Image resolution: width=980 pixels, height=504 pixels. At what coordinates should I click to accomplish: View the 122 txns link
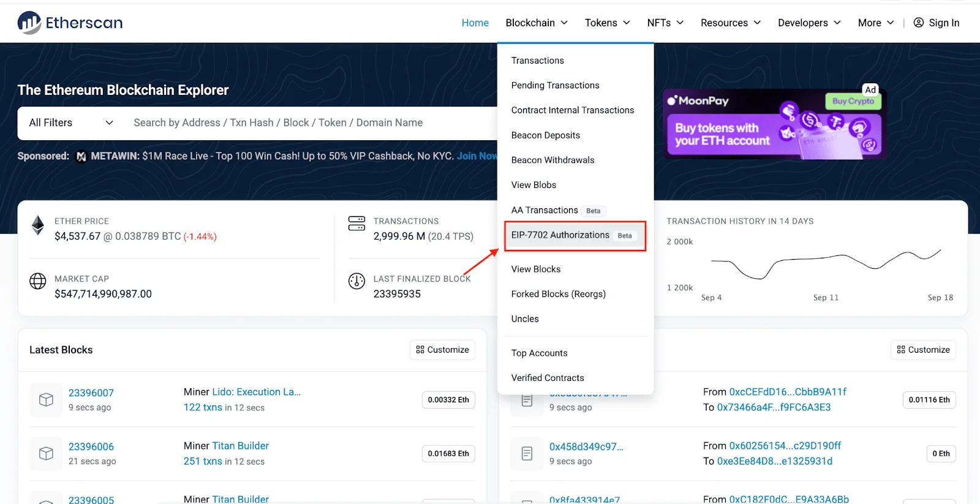pos(203,407)
